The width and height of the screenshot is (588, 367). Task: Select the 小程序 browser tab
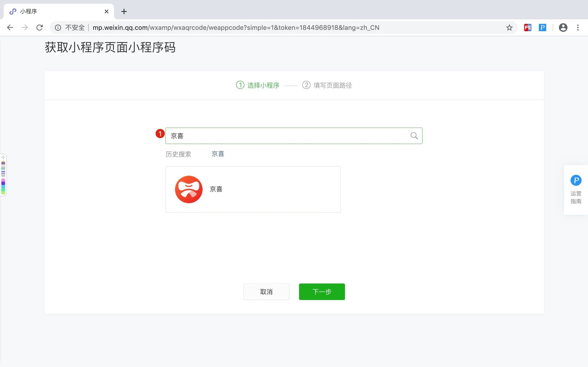pyautogui.click(x=49, y=11)
